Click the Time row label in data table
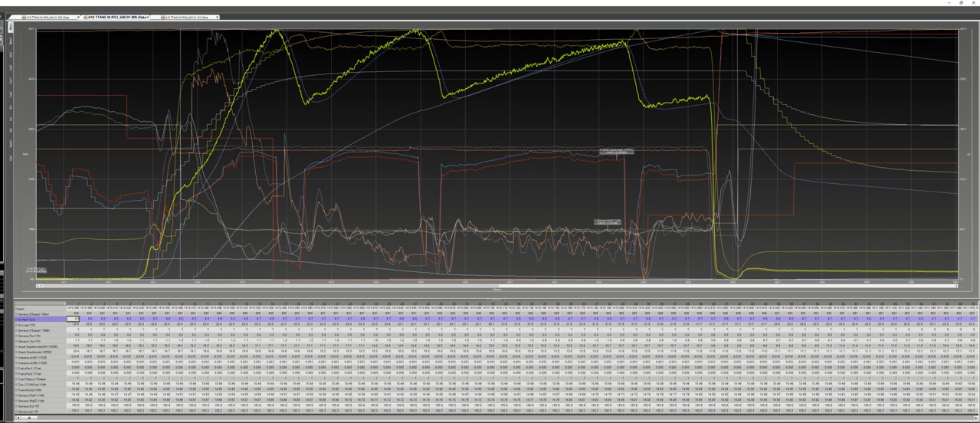The width and height of the screenshot is (980, 423). (40, 309)
